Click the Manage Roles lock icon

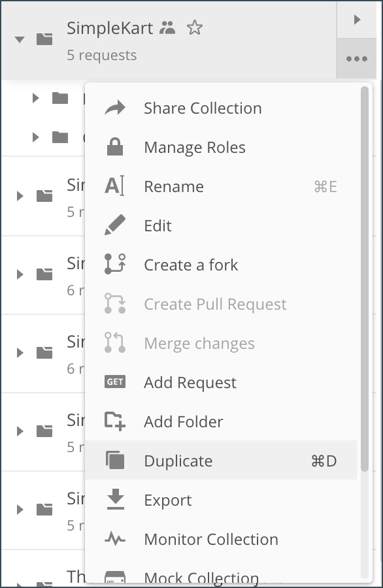(115, 147)
